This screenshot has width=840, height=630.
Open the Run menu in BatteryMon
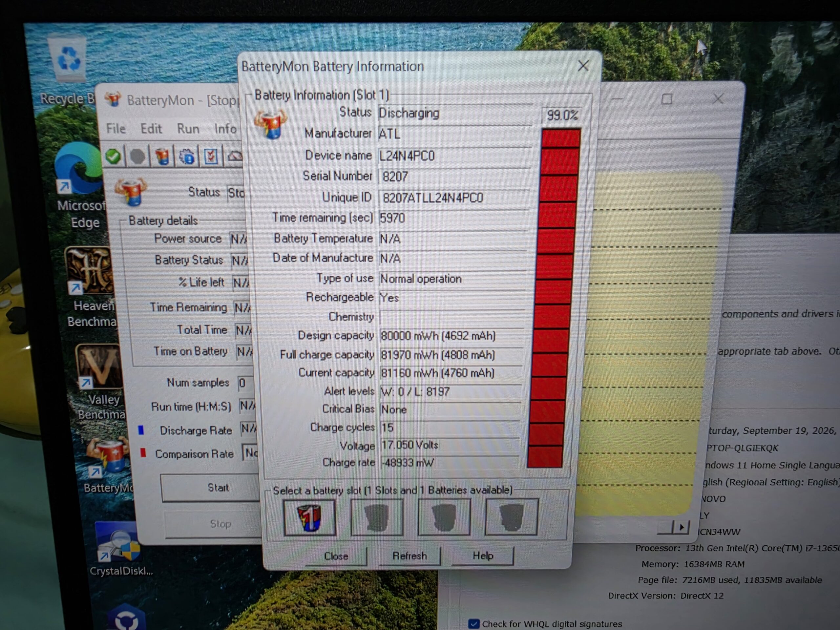[x=188, y=129]
